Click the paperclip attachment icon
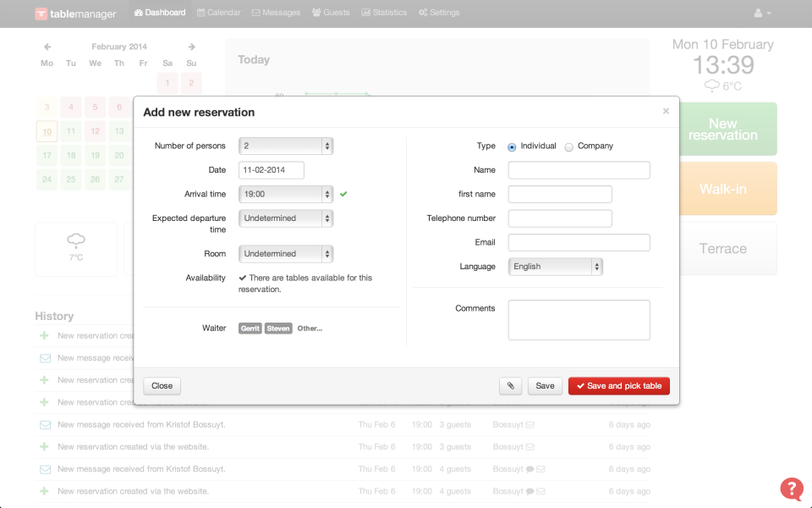This screenshot has width=812, height=508. point(509,385)
